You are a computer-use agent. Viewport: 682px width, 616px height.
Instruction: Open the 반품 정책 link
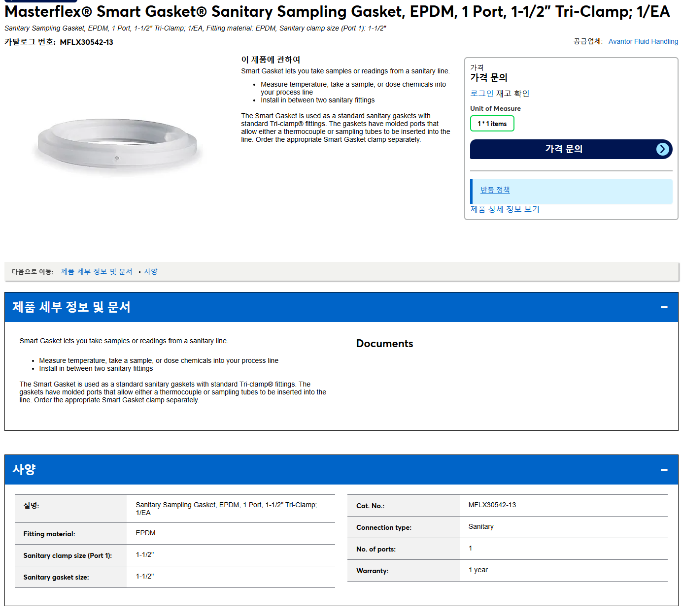pos(495,190)
